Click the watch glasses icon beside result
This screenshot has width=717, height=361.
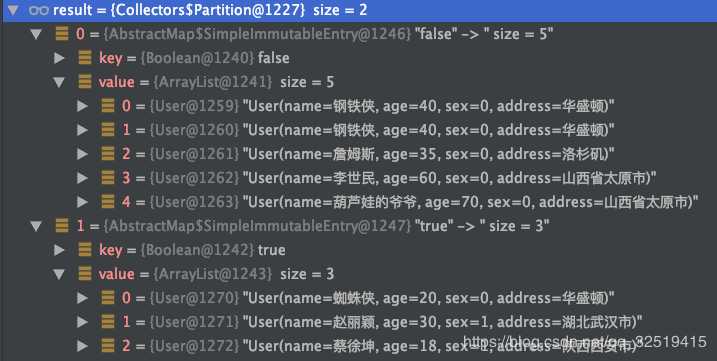(38, 10)
